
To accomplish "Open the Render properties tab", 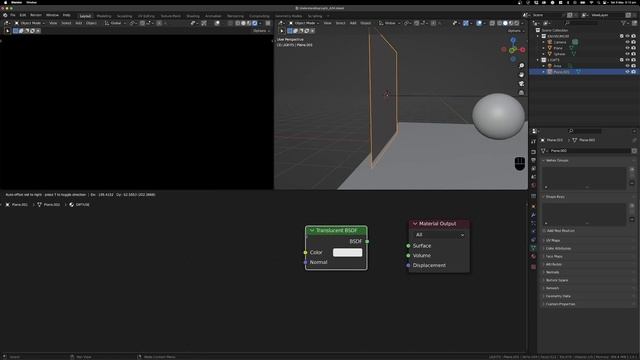I will pyautogui.click(x=533, y=152).
